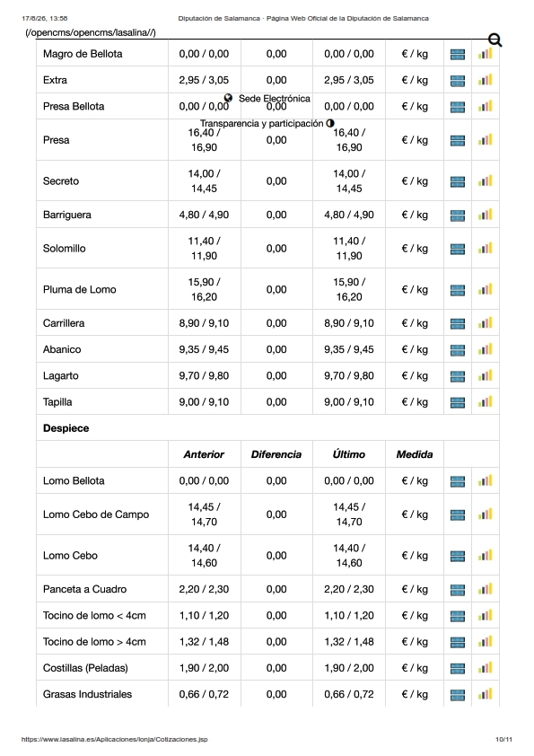534x756 pixels.
Task: Follow the /opencms/opencms/lasalina// link
Action: 90,33
